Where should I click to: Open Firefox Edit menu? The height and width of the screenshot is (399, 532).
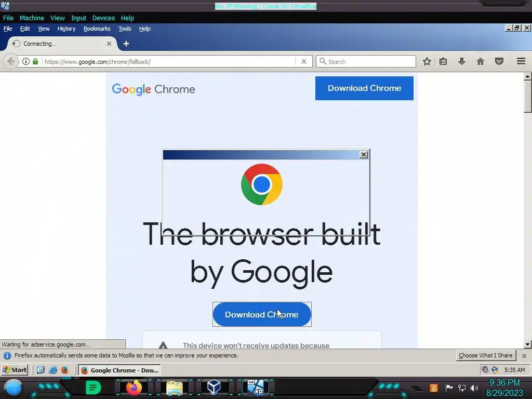point(25,29)
